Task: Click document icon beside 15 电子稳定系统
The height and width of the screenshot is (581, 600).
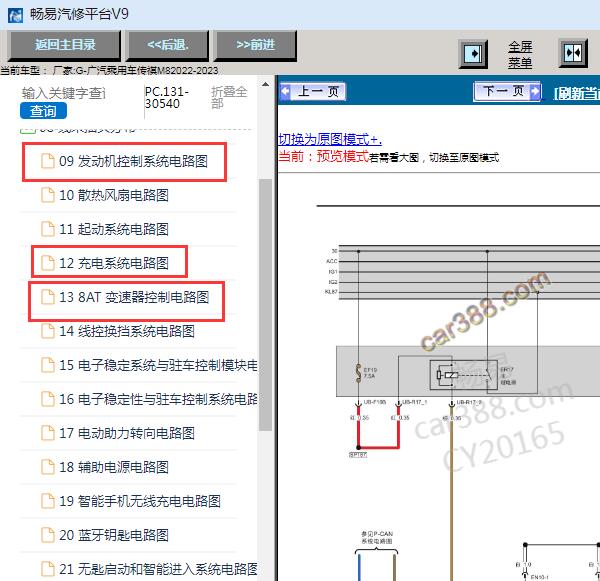Action: [x=47, y=365]
